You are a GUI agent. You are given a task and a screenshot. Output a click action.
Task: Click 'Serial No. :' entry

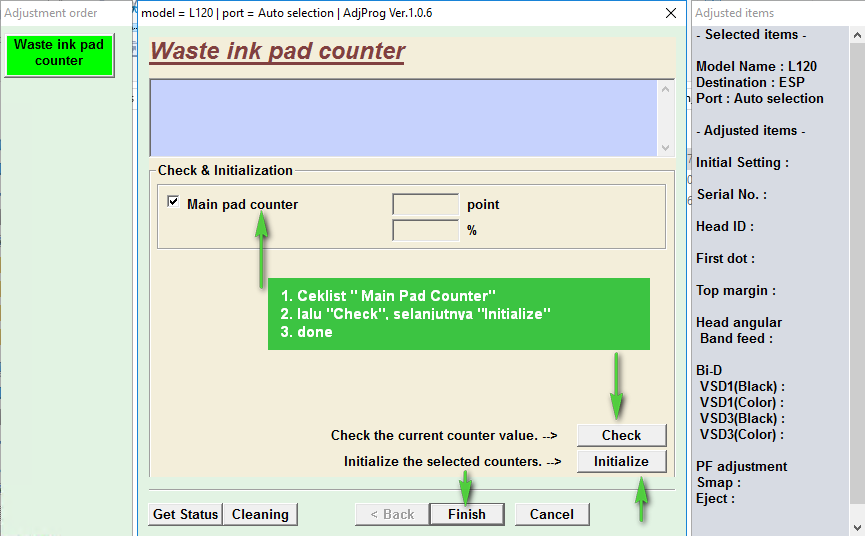(731, 194)
